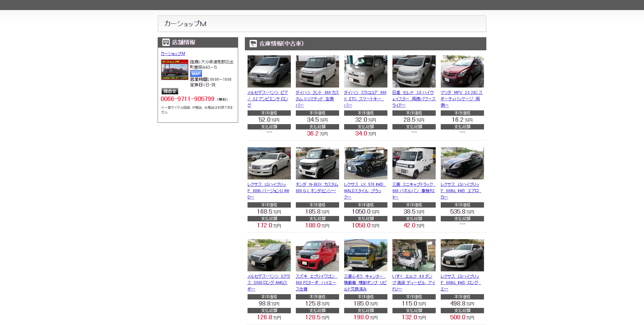Image resolution: width=644 pixels, height=325 pixels.
Task: Click the 1058.0万円 total price
Action: tap(366, 225)
